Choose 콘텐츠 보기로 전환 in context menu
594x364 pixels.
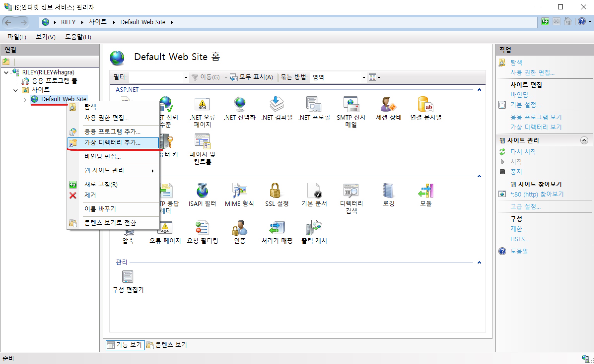point(113,223)
